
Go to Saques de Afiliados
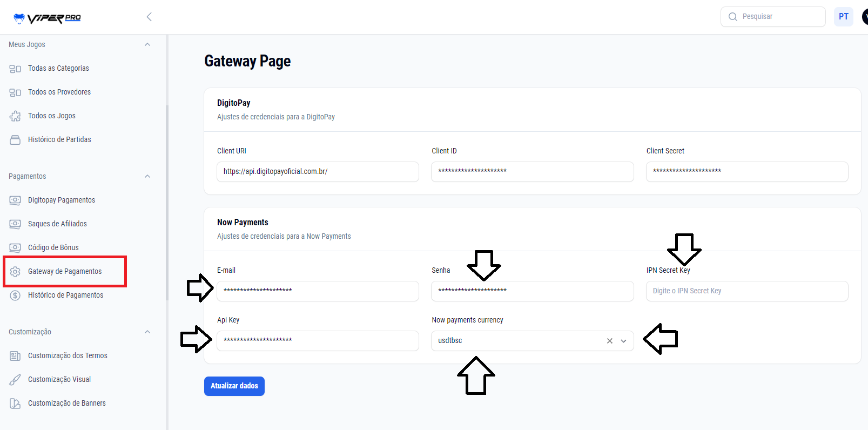[57, 224]
